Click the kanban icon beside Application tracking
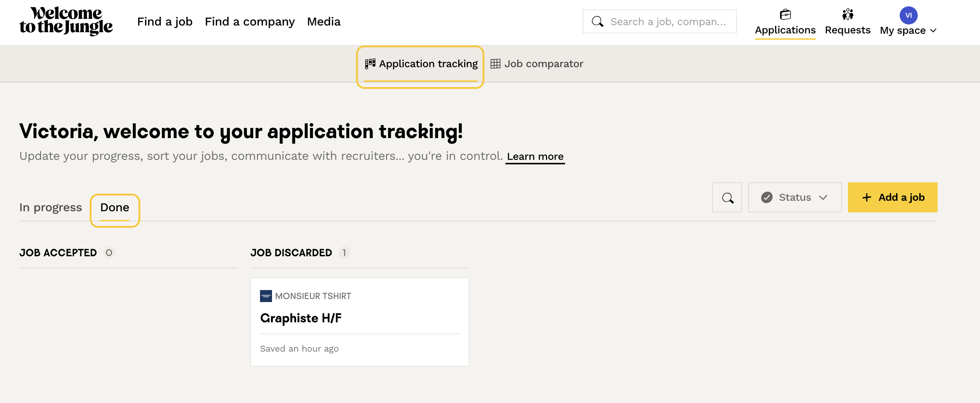Screen dimensions: 980x403 (370, 63)
